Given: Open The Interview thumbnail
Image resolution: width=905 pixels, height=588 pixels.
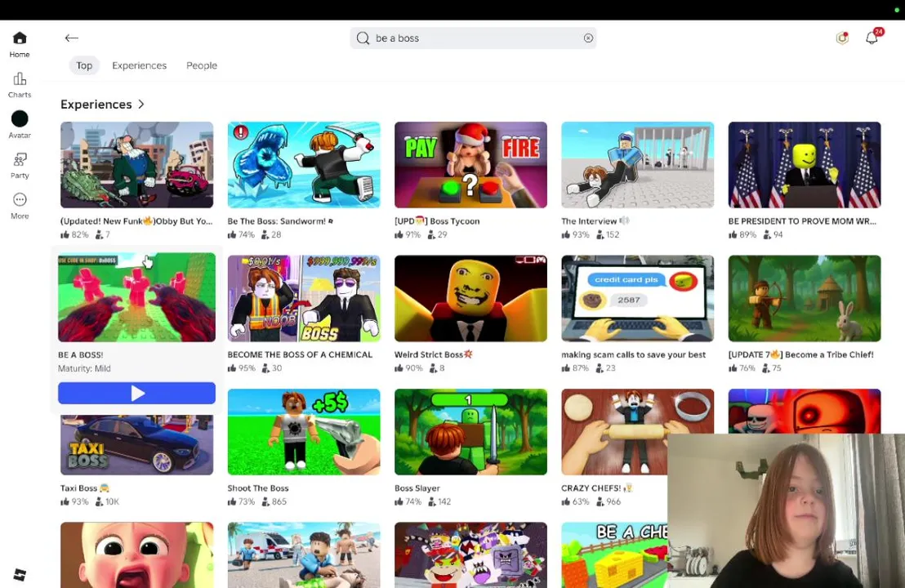Looking at the screenshot, I should tap(637, 164).
